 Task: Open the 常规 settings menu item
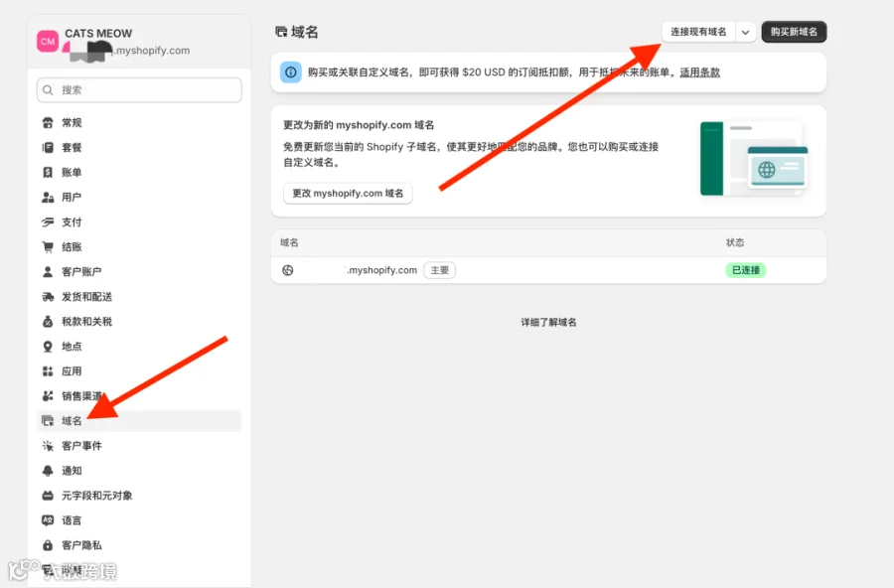(x=139, y=122)
